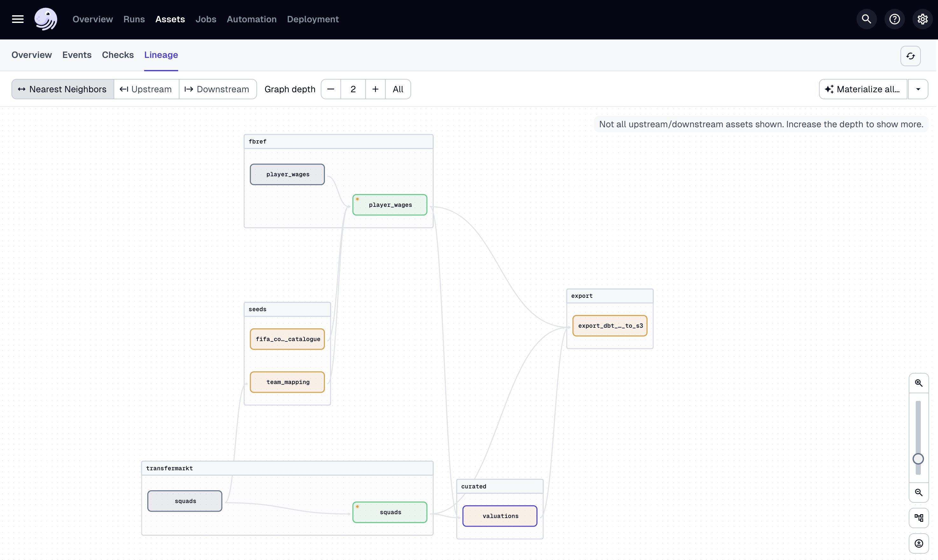
Task: Decrease graph depth with minus button
Action: click(x=331, y=89)
